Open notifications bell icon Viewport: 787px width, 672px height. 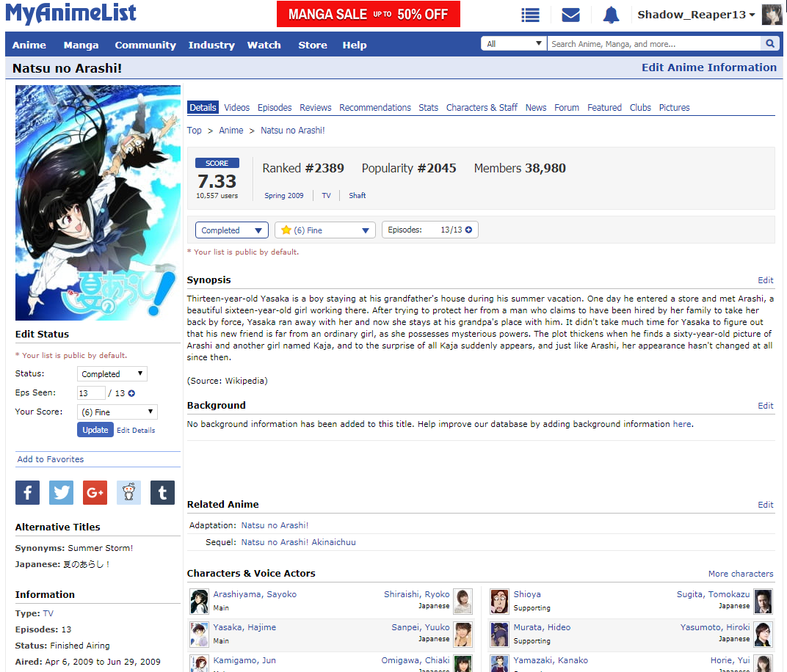point(611,15)
